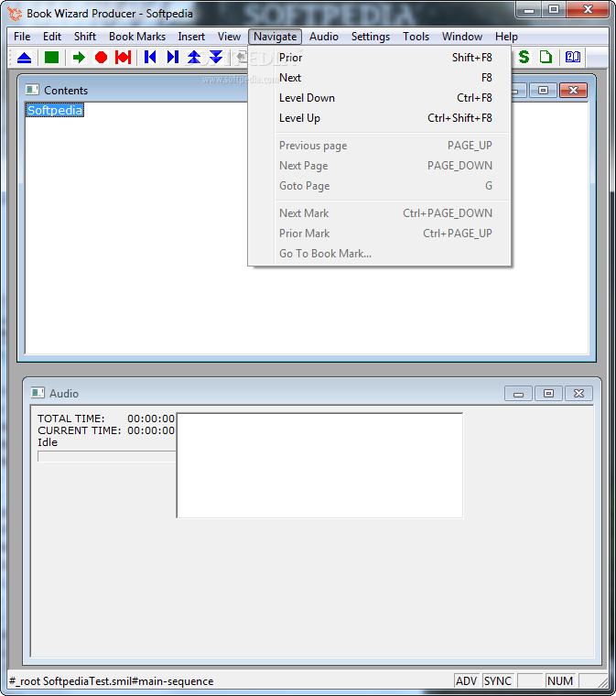Open the Book Marks menu

[137, 37]
